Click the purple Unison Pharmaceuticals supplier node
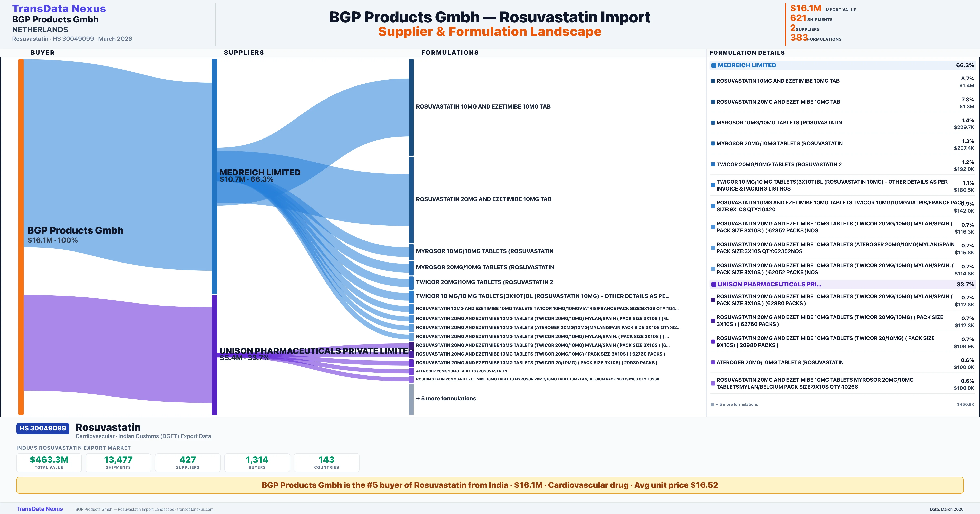The height and width of the screenshot is (514, 980). (214, 355)
